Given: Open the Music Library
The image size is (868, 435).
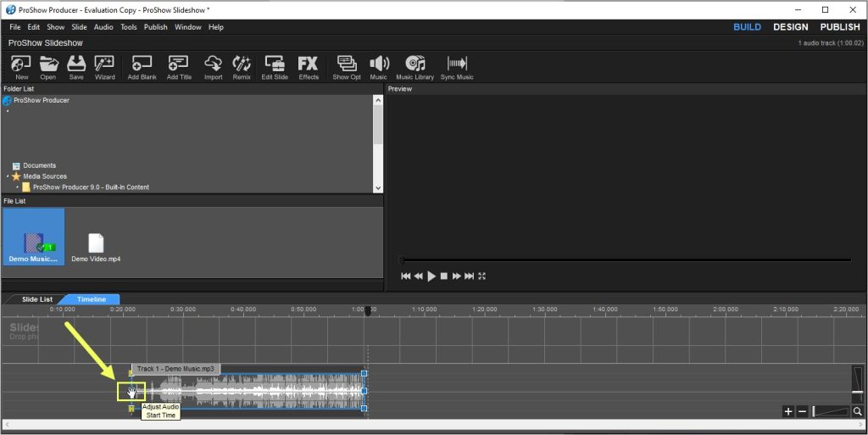Looking at the screenshot, I should [x=415, y=68].
